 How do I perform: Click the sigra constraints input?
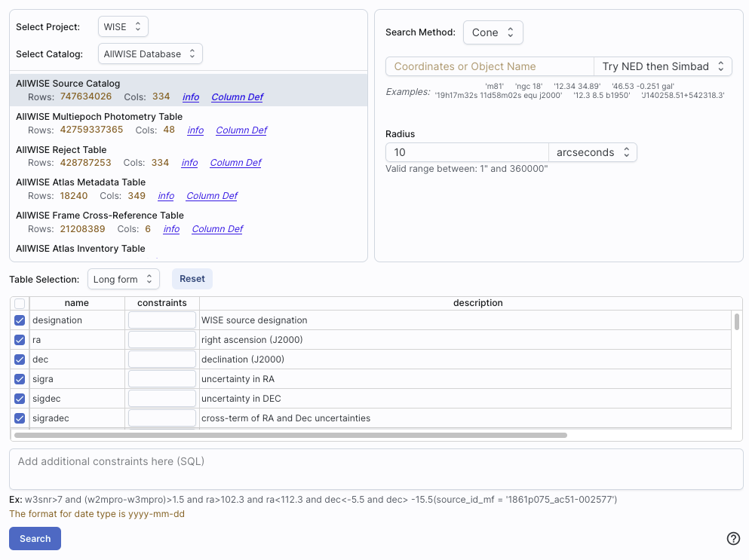(x=162, y=378)
